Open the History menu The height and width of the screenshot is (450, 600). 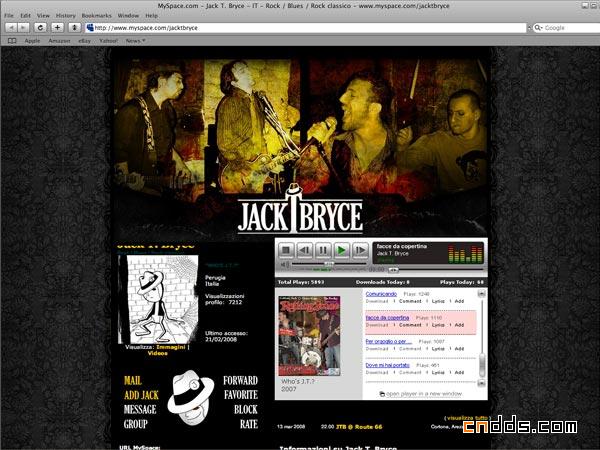tap(66, 16)
